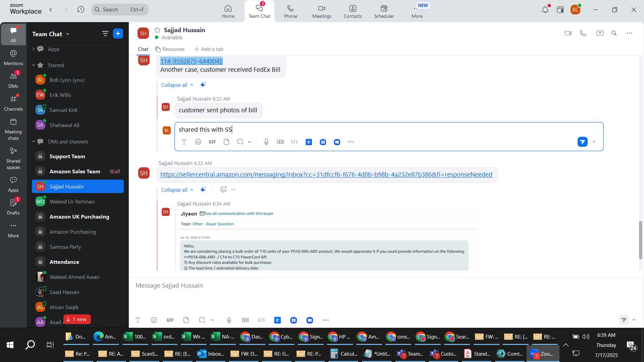This screenshot has height=362, width=644.
Task: Open Support Team channel
Action: click(78, 156)
